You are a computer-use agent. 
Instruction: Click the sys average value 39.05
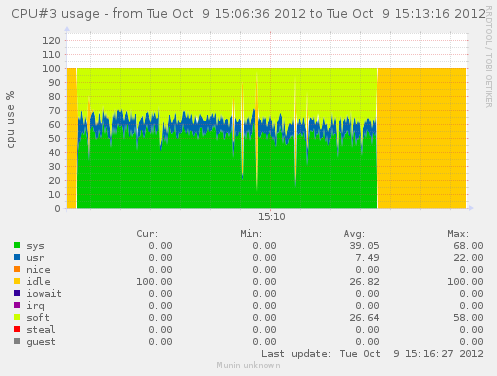click(x=364, y=246)
